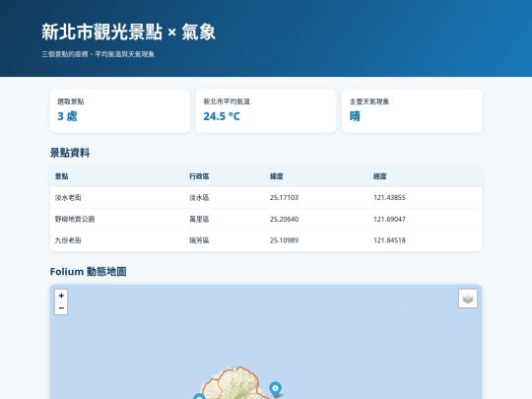Click the 淡水區 district cell
Viewport: 532px width, 399px height.
tap(199, 197)
